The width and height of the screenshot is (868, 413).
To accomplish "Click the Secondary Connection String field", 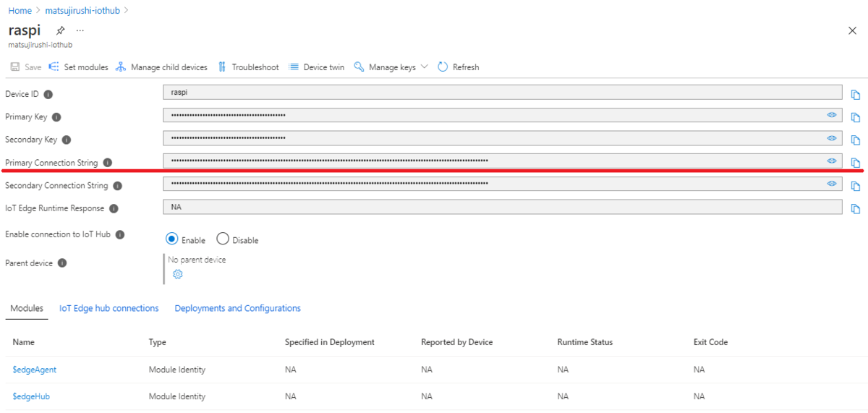I will 503,184.
